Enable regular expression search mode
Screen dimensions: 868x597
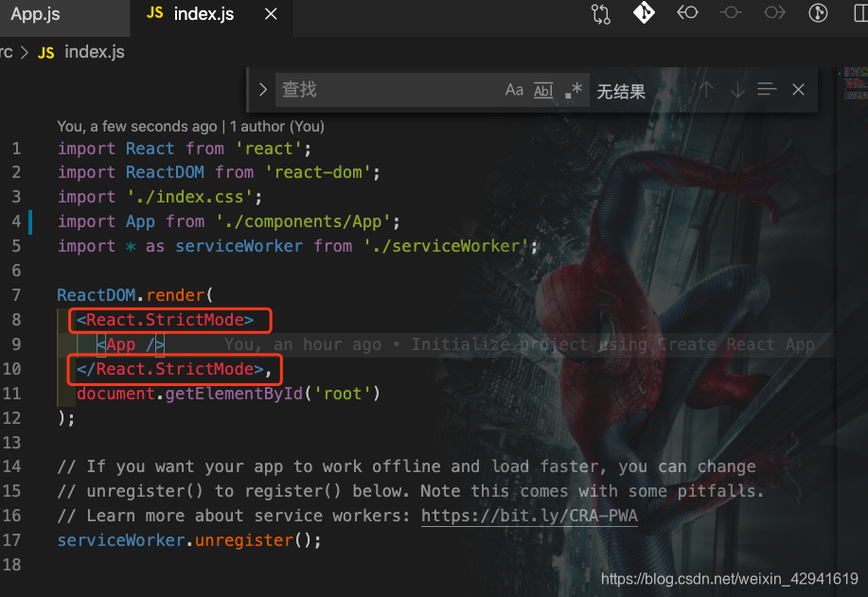572,90
